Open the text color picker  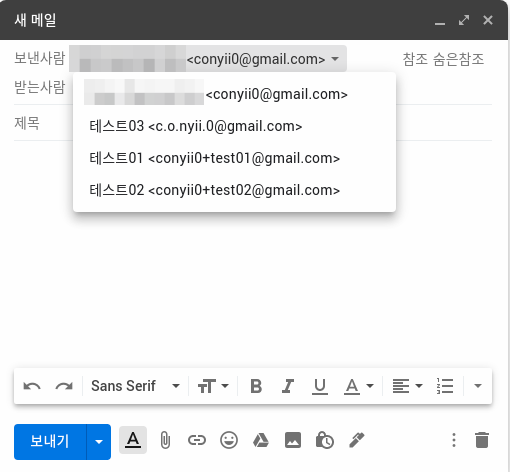click(359, 386)
